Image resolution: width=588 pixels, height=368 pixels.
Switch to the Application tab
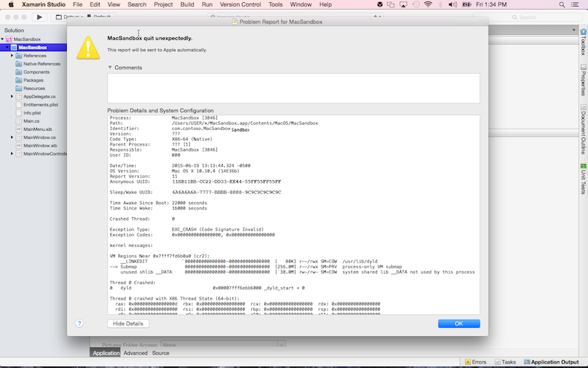click(106, 353)
